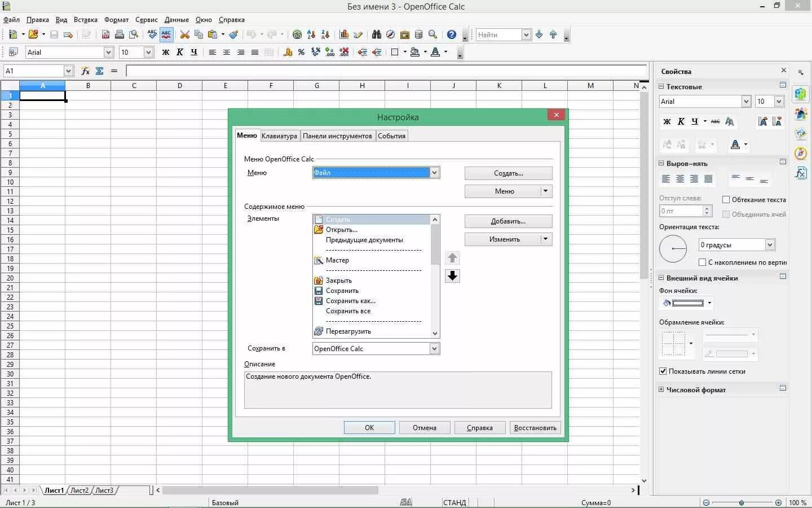The width and height of the screenshot is (812, 508).
Task: Run the spelling check tool
Action: (x=152, y=34)
